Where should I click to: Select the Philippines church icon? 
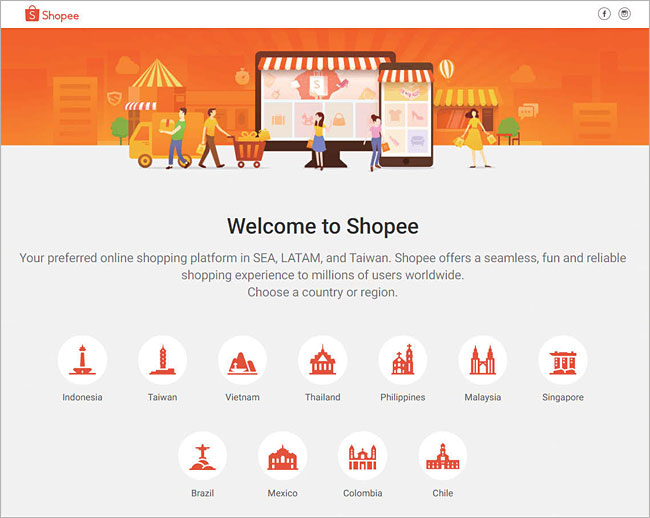[x=403, y=360]
